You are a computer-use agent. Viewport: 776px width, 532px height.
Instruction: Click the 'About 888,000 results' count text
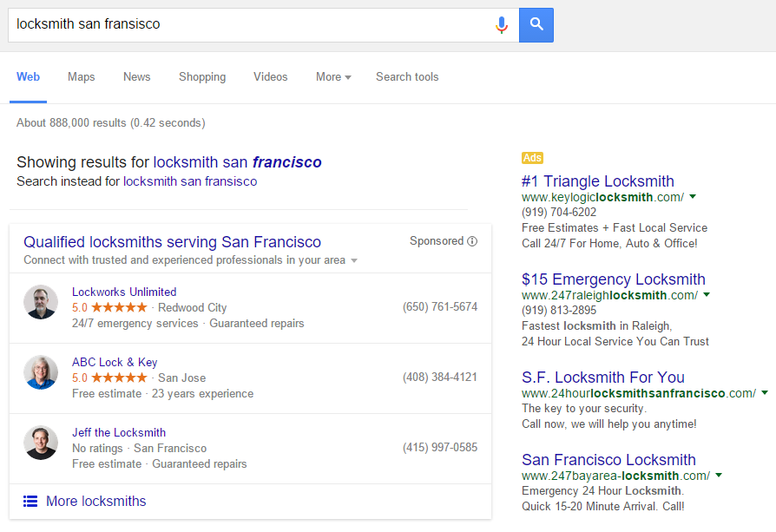(111, 122)
